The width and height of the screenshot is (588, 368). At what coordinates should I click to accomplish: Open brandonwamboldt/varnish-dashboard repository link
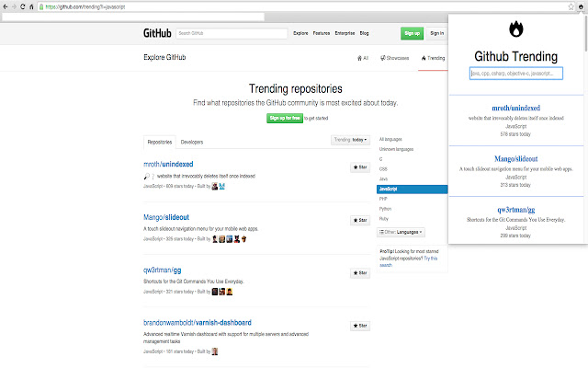pos(198,323)
